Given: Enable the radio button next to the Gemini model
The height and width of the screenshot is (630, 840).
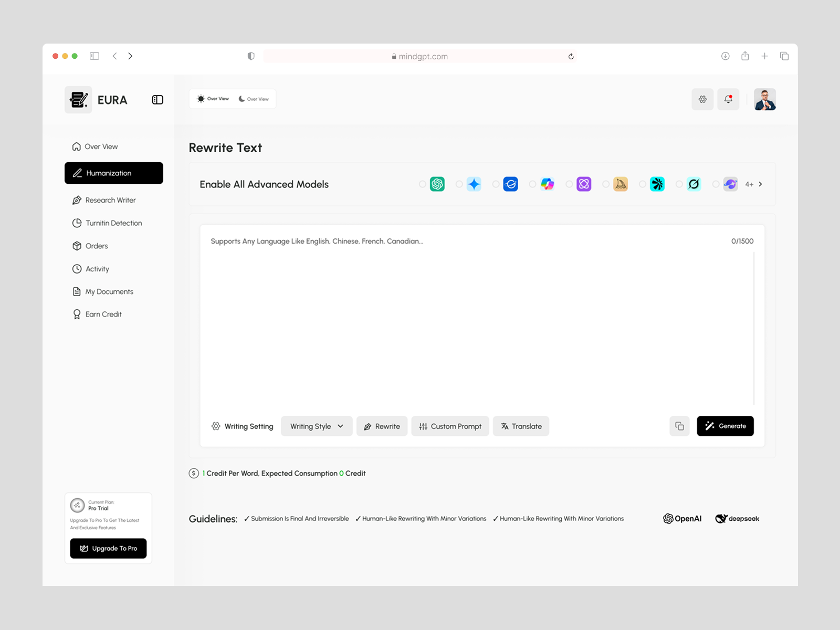Looking at the screenshot, I should [459, 184].
